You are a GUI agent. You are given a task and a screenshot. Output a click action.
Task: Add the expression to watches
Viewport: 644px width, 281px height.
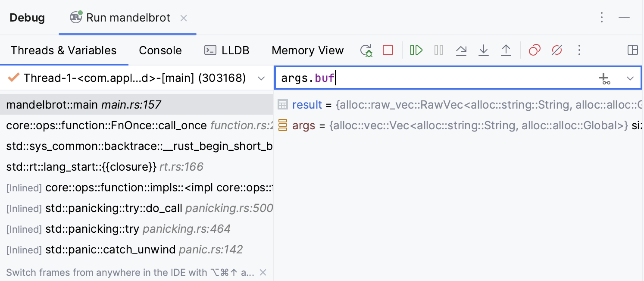[x=604, y=78]
